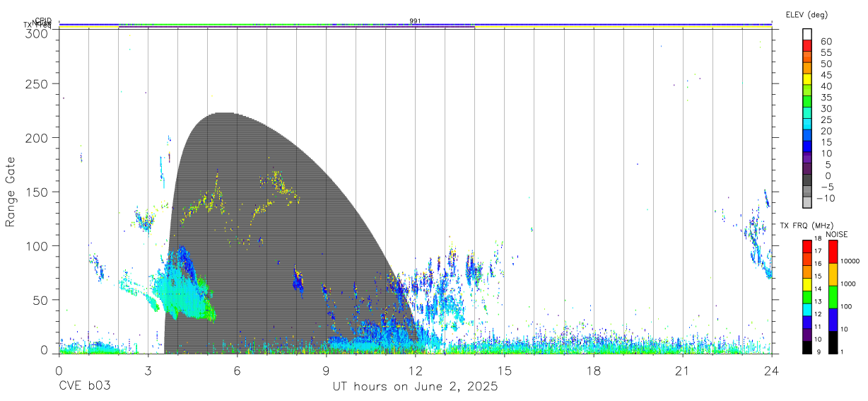Click hour tick label '18' on time axis

pyautogui.click(x=594, y=371)
